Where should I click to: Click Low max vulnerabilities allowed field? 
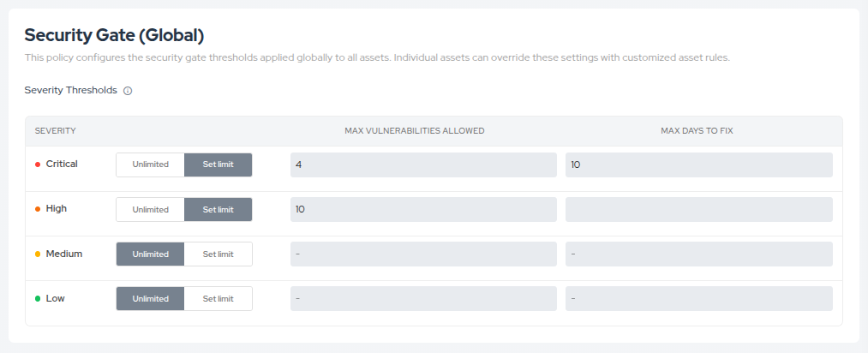pos(423,298)
